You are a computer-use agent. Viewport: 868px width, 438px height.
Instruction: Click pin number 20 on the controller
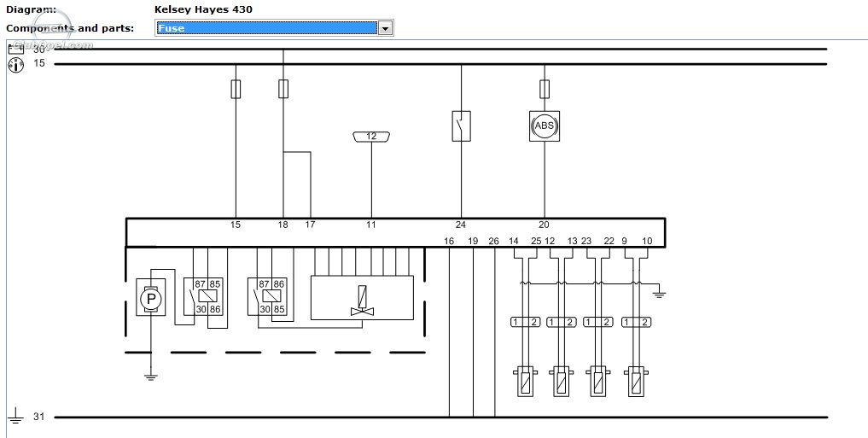click(544, 225)
